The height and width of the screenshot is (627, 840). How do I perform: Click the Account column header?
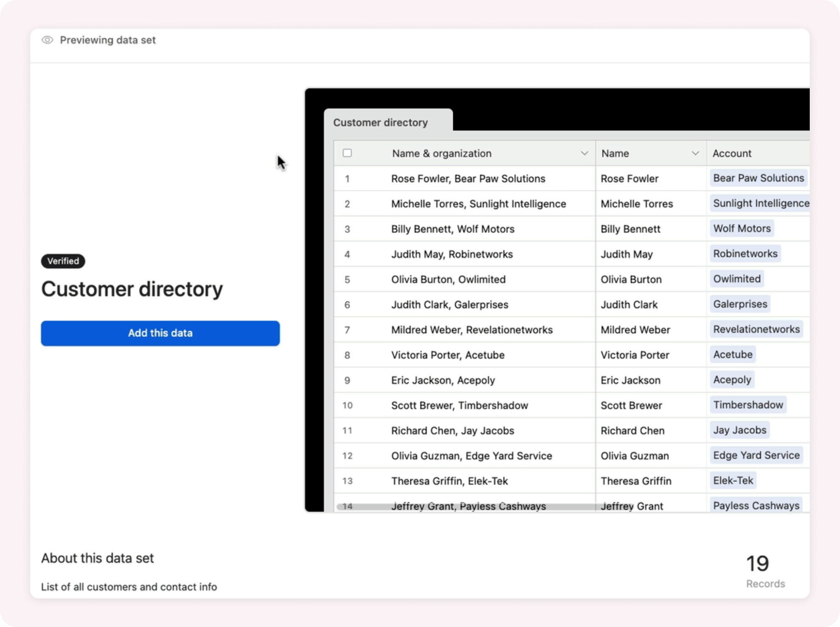pos(732,153)
